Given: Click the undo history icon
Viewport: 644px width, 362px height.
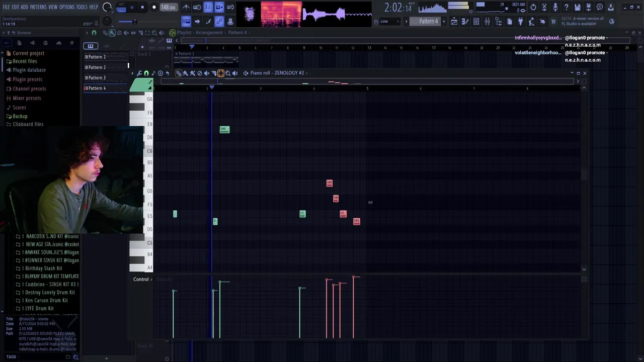Looking at the screenshot, I should [x=533, y=7].
